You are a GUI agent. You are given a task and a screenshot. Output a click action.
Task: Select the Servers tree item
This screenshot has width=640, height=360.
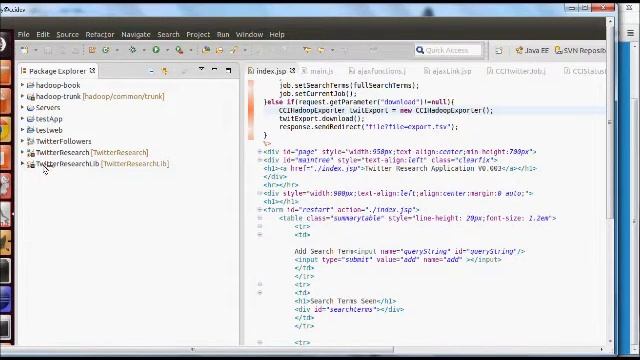(x=48, y=107)
